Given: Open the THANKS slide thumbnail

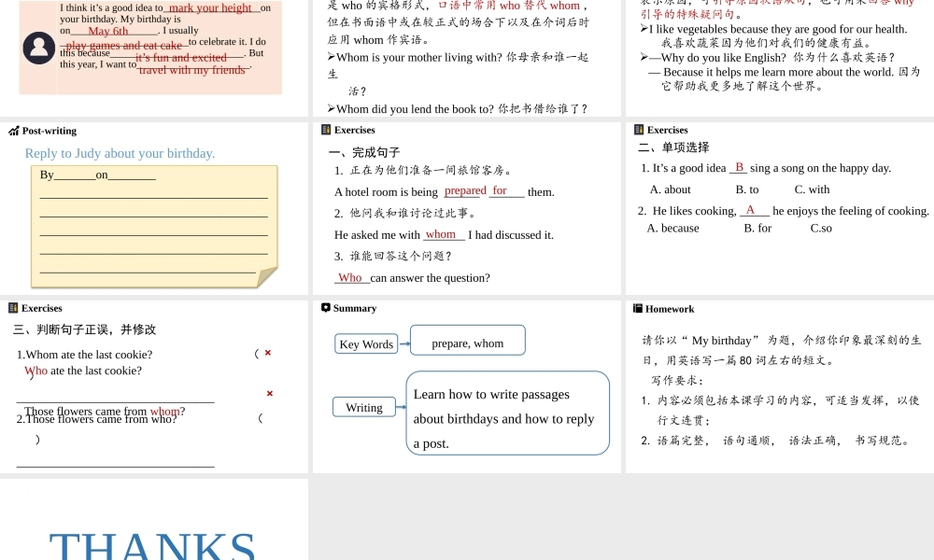Looking at the screenshot, I should coord(154,519).
